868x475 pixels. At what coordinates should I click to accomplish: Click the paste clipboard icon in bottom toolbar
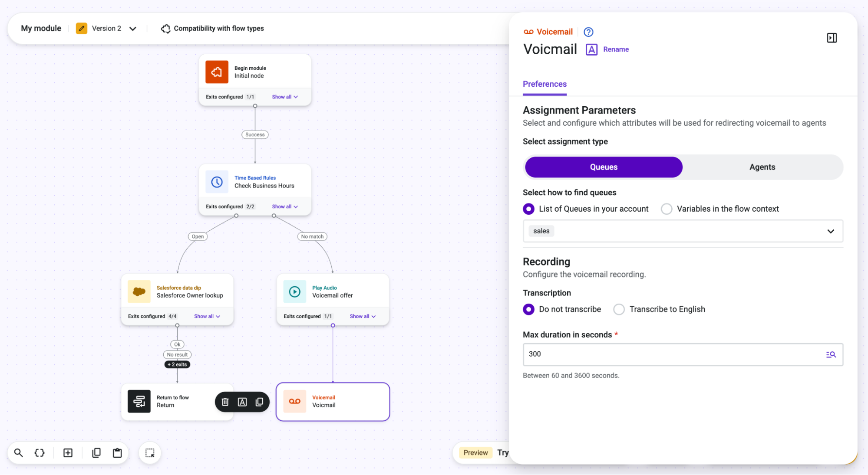117,453
